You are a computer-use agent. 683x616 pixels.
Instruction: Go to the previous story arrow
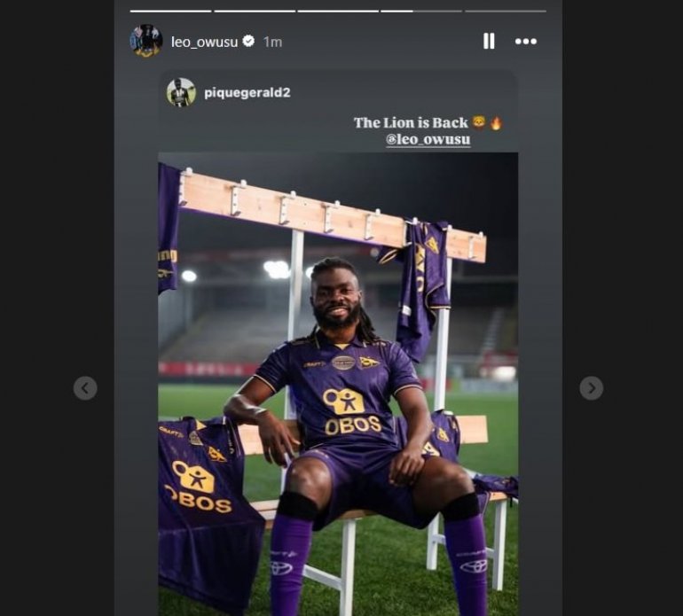pos(85,387)
